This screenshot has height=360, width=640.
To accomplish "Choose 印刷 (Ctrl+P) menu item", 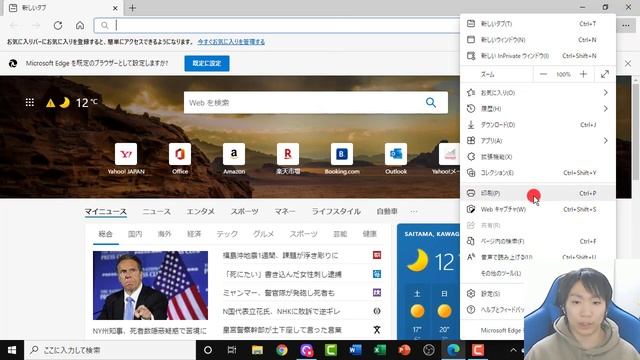I will [538, 193].
